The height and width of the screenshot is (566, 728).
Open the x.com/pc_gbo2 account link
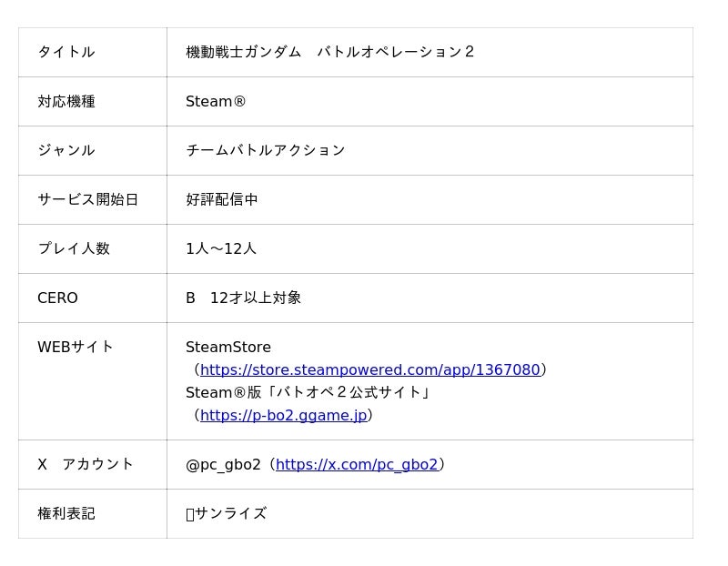[x=357, y=464]
